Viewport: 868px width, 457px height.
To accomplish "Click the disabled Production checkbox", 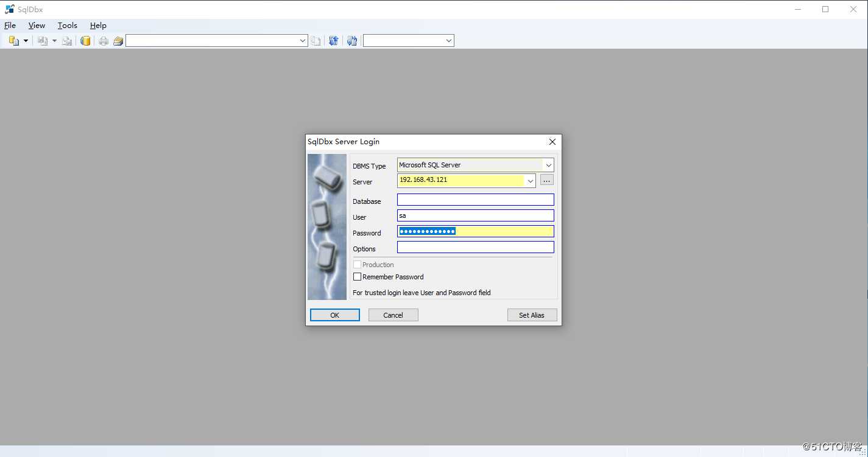I will (358, 265).
